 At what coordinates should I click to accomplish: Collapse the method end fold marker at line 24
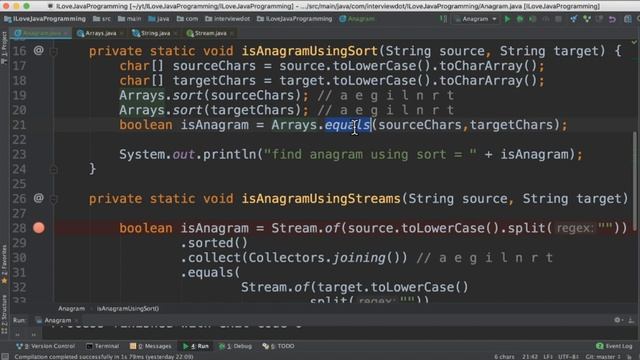(x=53, y=169)
